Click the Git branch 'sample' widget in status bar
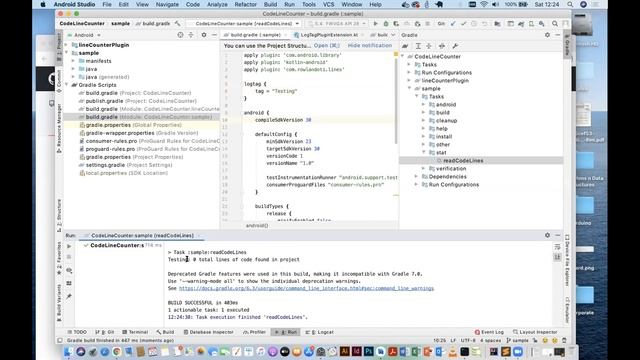The width and height of the screenshot is (640, 360). pyautogui.click(x=517, y=340)
